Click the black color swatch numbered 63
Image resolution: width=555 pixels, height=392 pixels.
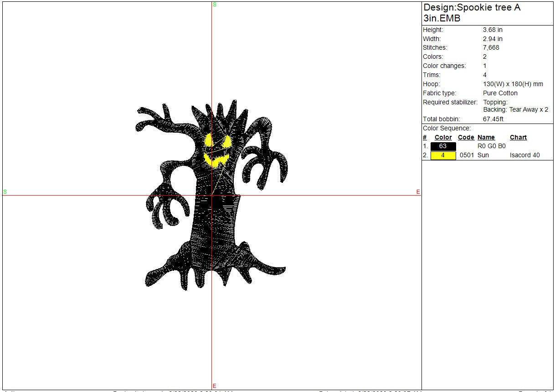pyautogui.click(x=443, y=146)
